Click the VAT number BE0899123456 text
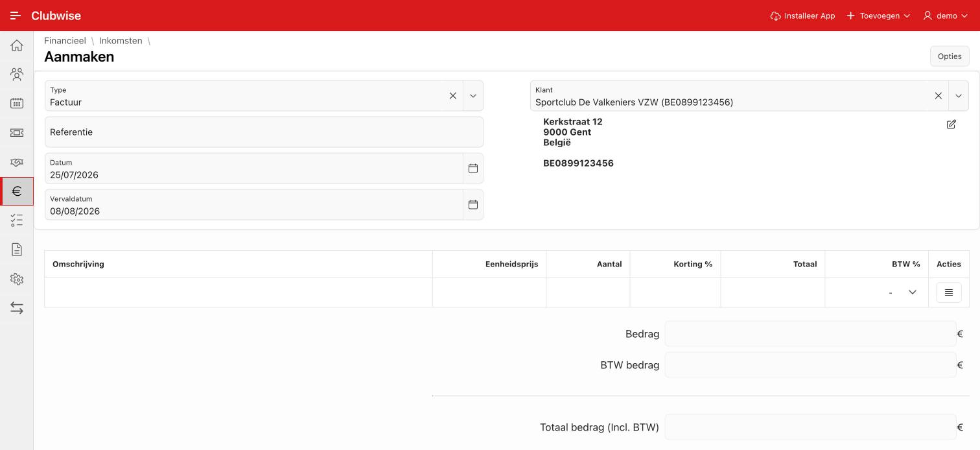Screen dimensions: 980x450 [578, 163]
